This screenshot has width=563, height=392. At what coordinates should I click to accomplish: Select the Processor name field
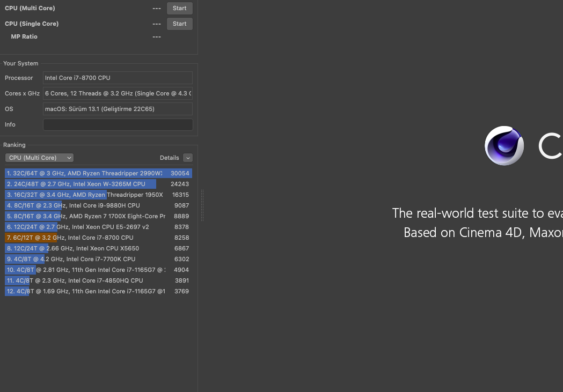click(118, 78)
